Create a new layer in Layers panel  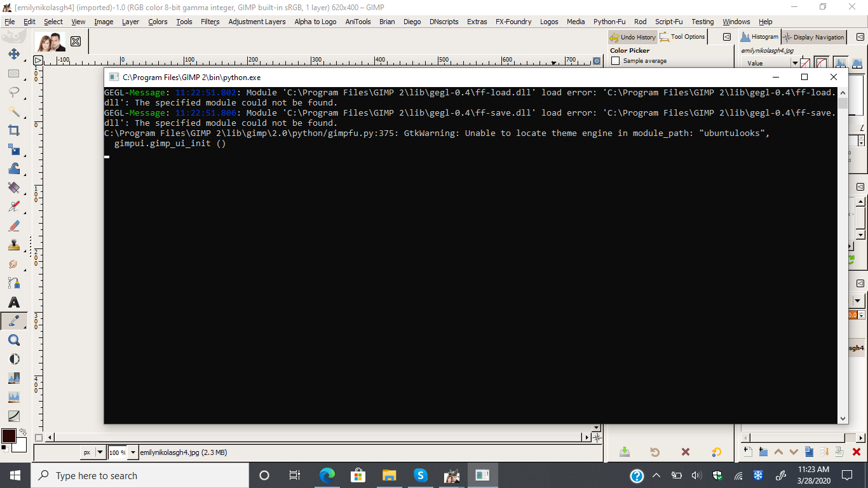pyautogui.click(x=748, y=452)
